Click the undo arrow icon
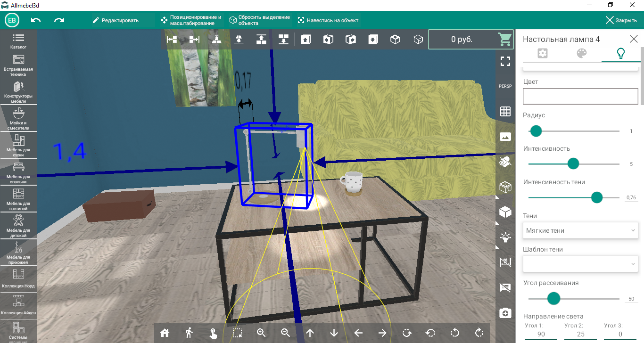 36,20
